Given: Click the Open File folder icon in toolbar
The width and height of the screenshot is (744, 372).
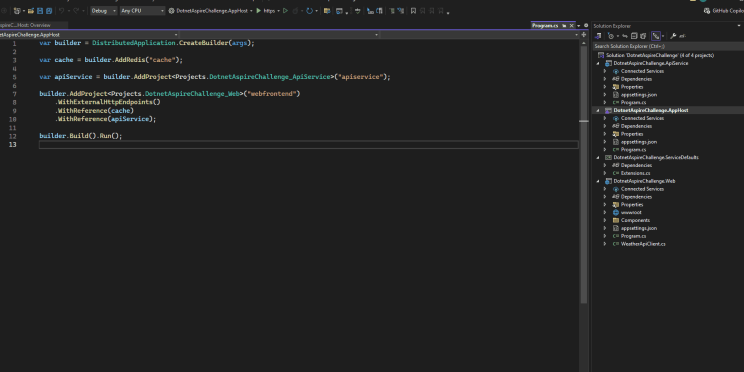Looking at the screenshot, I should (31, 11).
